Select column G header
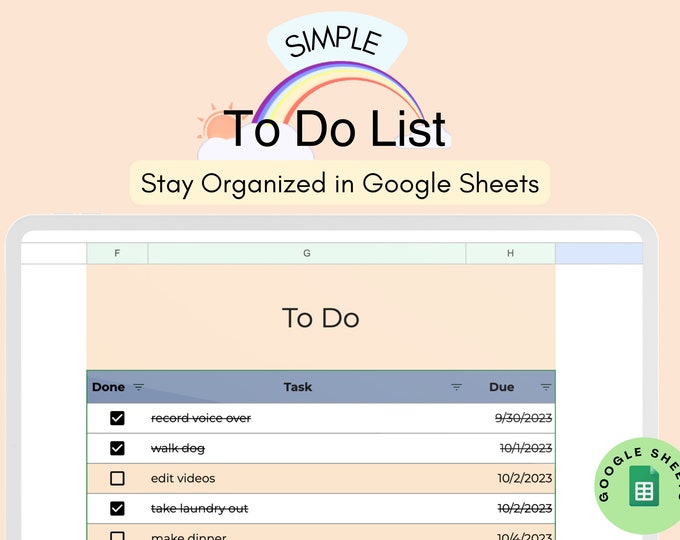The height and width of the screenshot is (540, 680). (307, 253)
